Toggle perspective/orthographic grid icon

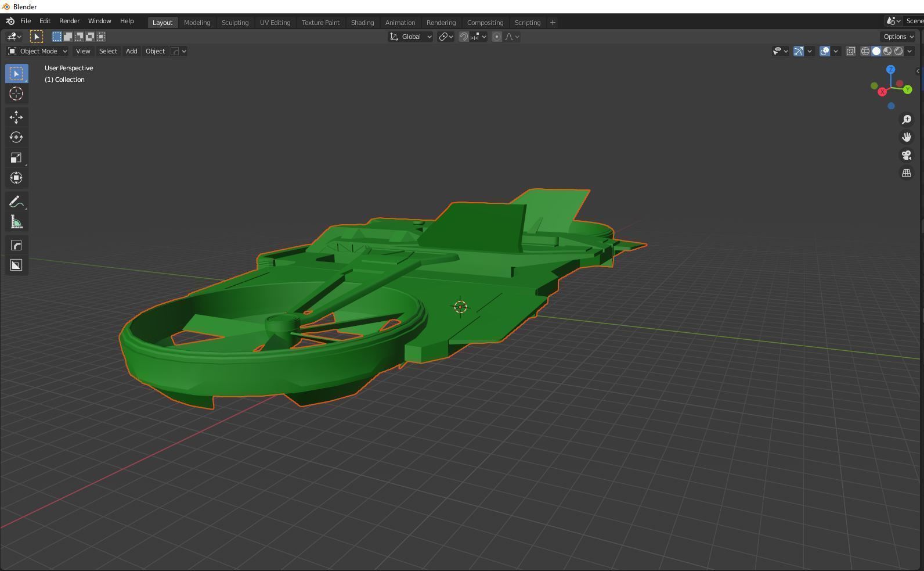906,173
